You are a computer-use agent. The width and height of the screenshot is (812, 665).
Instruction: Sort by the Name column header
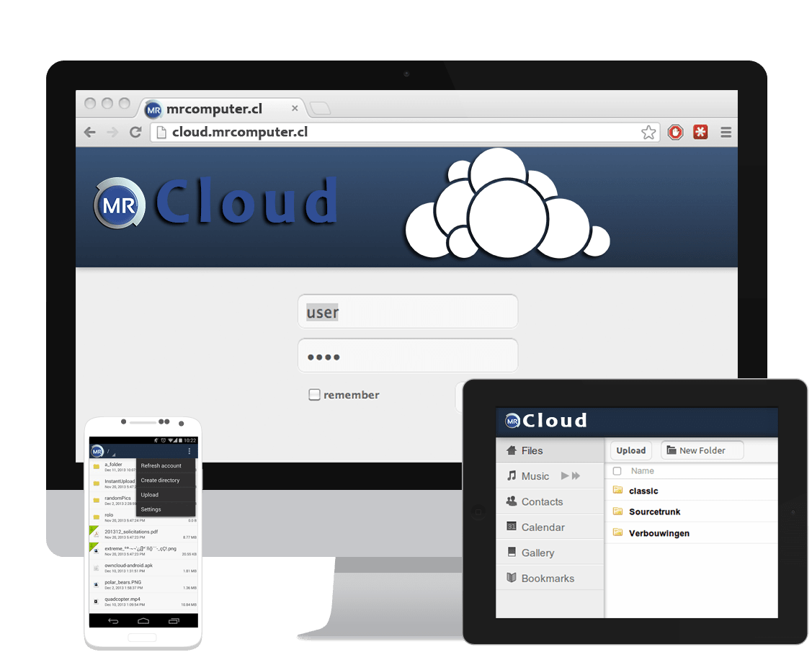click(642, 470)
